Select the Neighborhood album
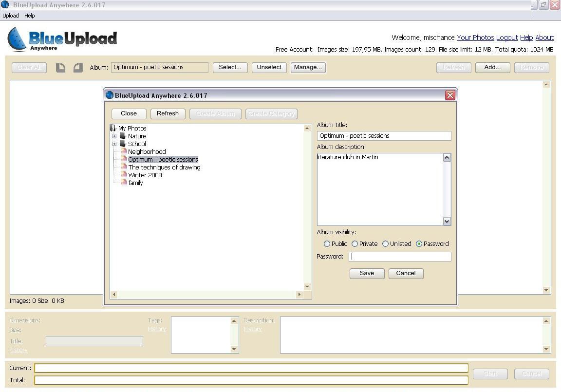 (147, 151)
